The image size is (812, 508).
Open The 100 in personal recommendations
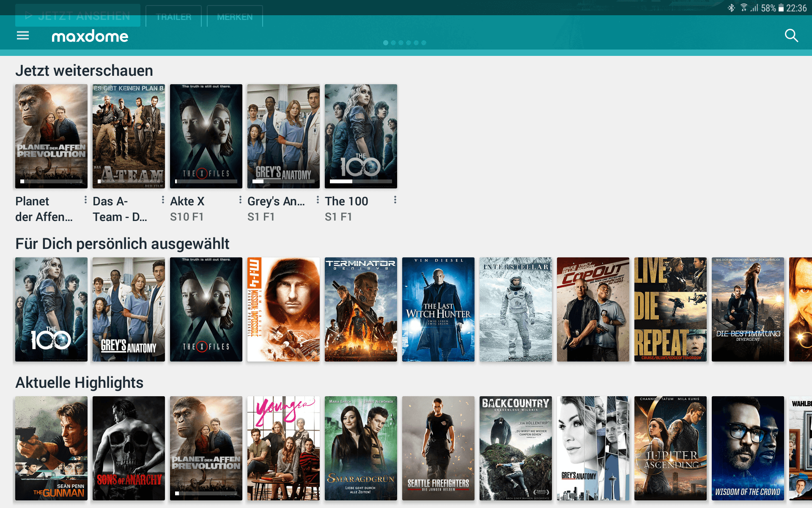coord(51,309)
